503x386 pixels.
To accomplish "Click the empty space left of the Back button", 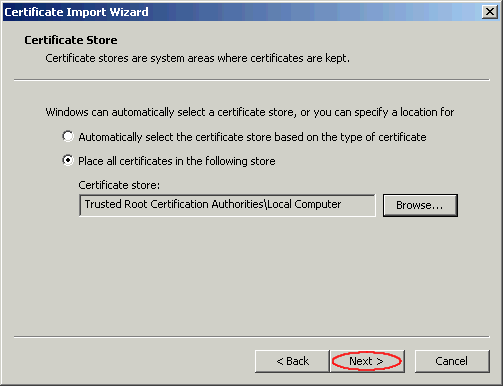I will click(x=133, y=361).
